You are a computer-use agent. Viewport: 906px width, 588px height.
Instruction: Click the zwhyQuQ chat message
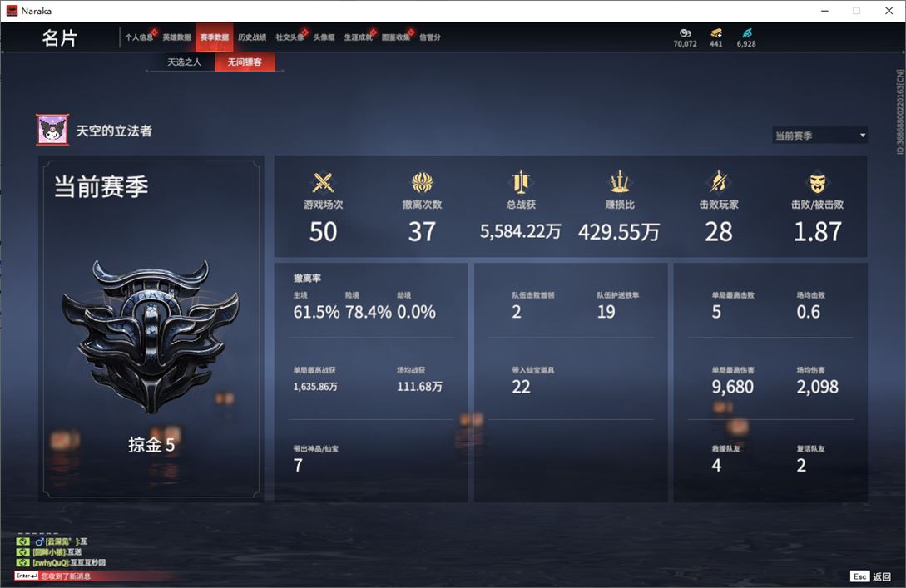[69, 562]
